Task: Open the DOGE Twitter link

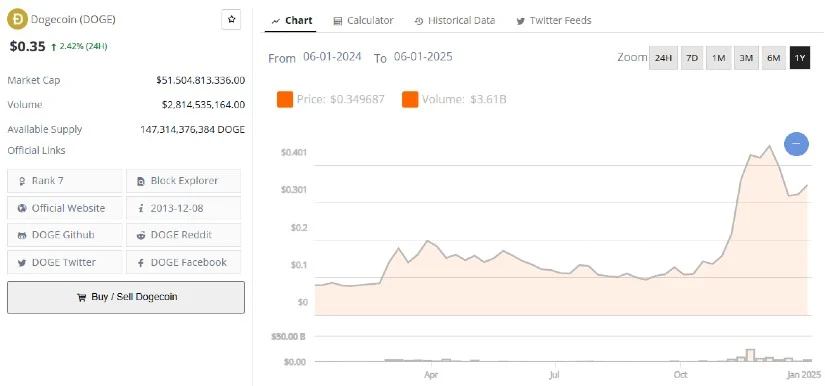Action: [65, 262]
